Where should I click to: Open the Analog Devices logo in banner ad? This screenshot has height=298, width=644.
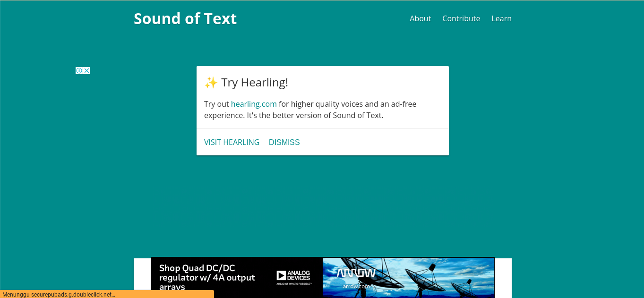coord(293,277)
